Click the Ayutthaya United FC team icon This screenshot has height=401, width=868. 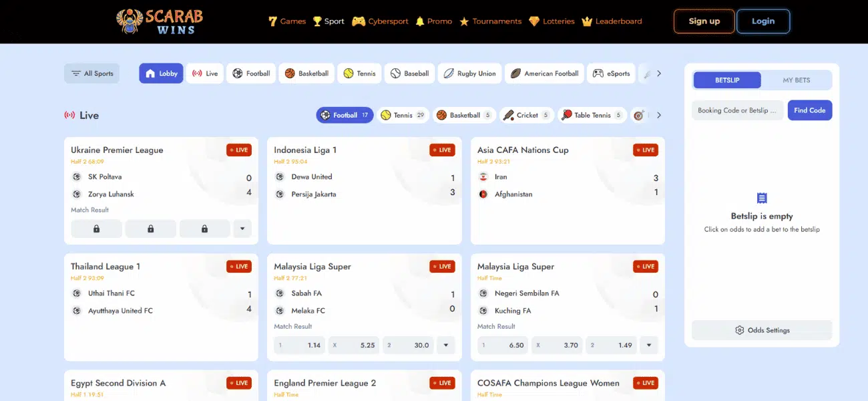[x=77, y=311]
